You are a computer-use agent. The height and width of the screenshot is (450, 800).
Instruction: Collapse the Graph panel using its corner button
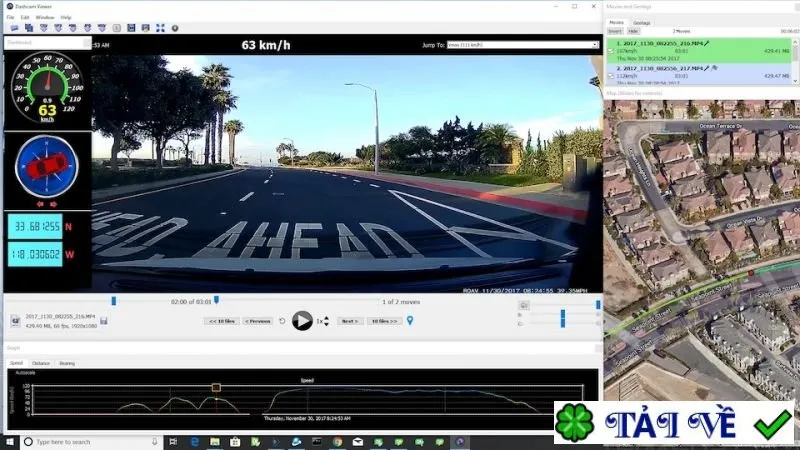coord(598,348)
